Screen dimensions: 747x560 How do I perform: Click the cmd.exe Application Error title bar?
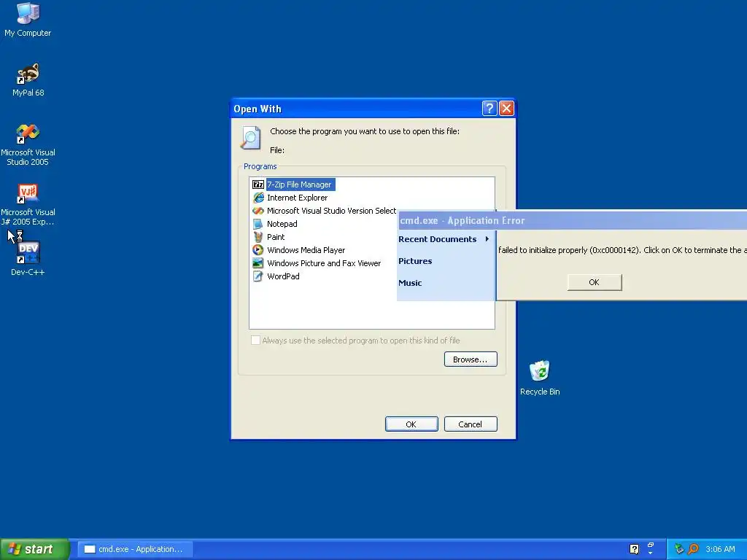click(573, 220)
